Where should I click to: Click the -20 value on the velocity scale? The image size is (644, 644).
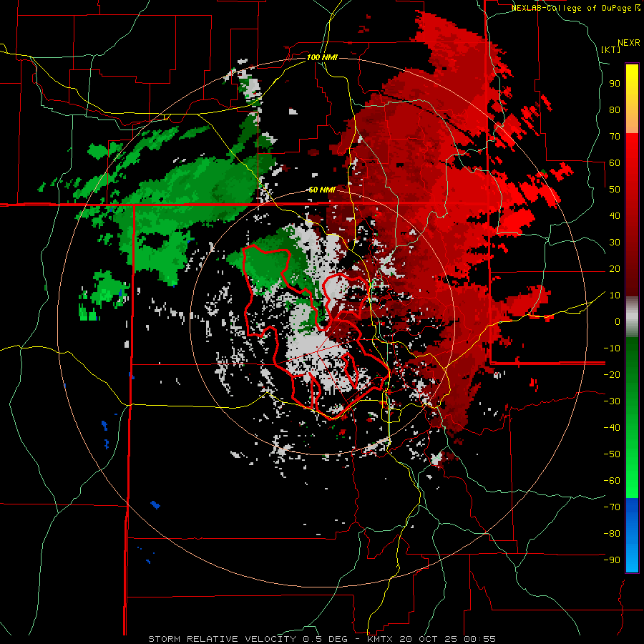612,375
